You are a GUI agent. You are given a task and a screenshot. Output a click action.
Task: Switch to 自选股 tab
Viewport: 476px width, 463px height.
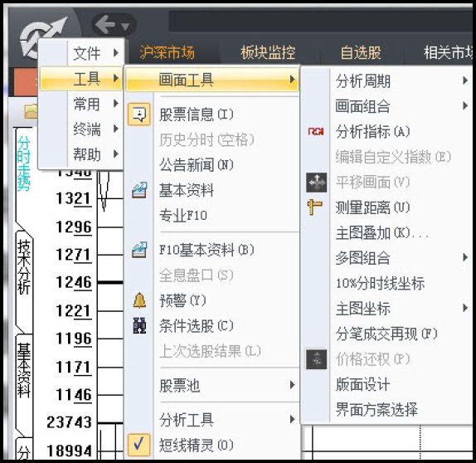click(361, 52)
